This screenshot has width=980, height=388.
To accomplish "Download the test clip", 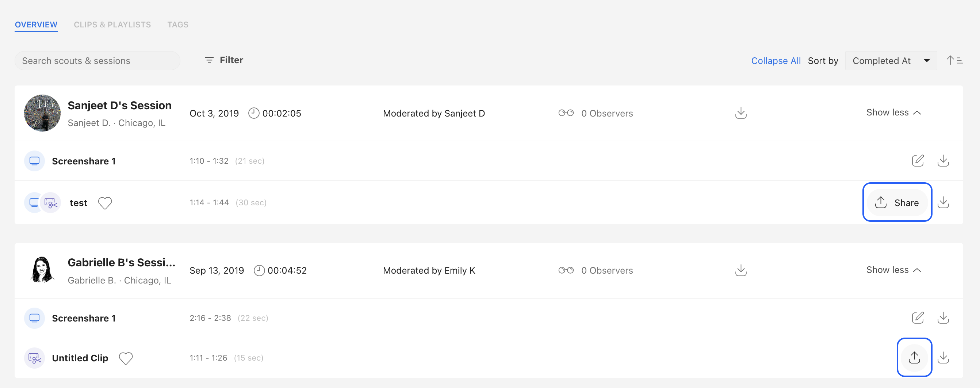I will [944, 202].
